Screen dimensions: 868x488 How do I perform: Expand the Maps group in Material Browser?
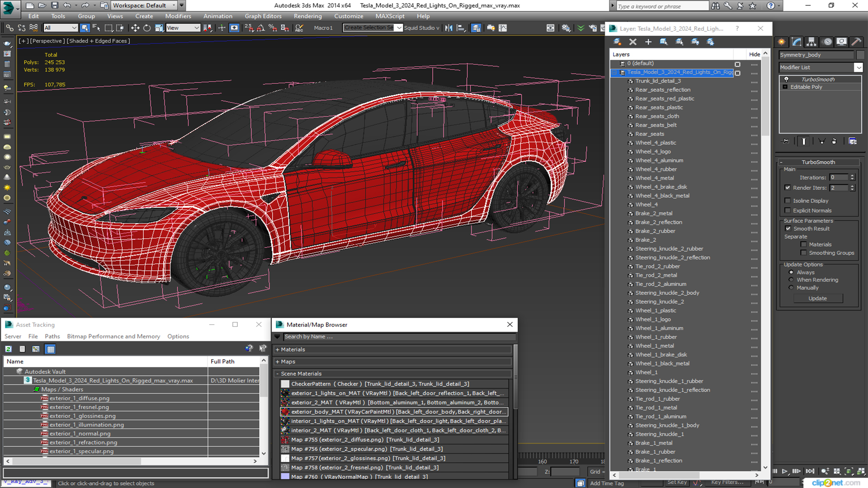tap(277, 362)
